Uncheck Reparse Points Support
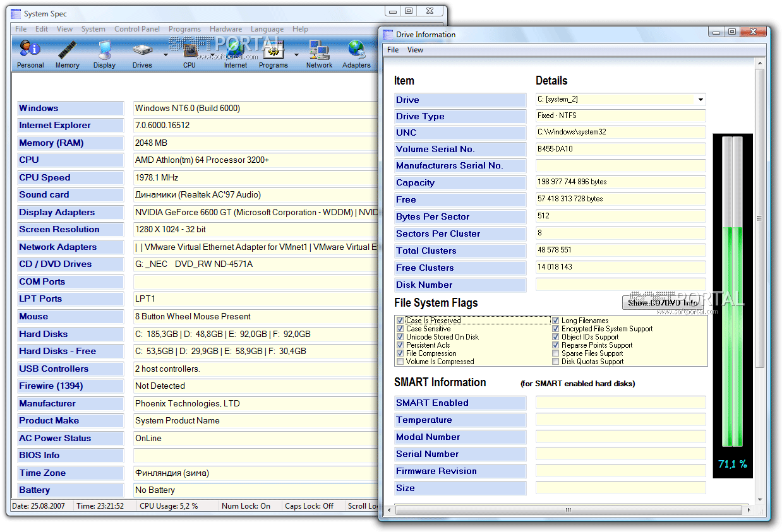The image size is (782, 532). [556, 345]
